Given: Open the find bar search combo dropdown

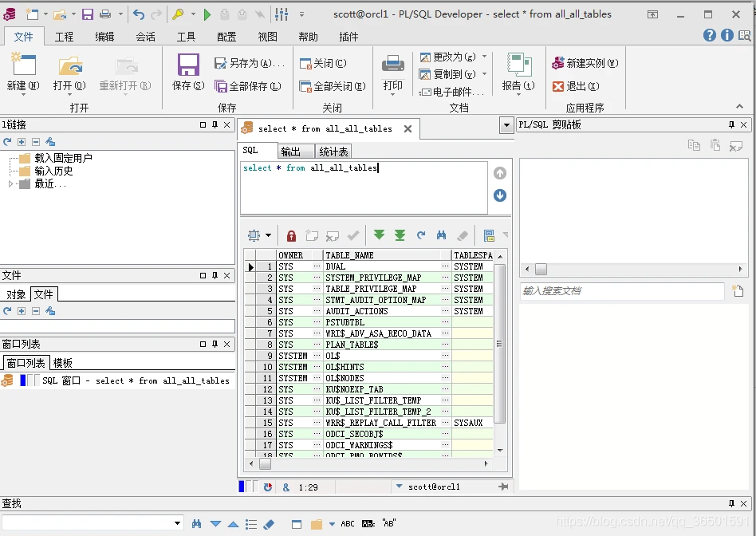Looking at the screenshot, I should [178, 524].
